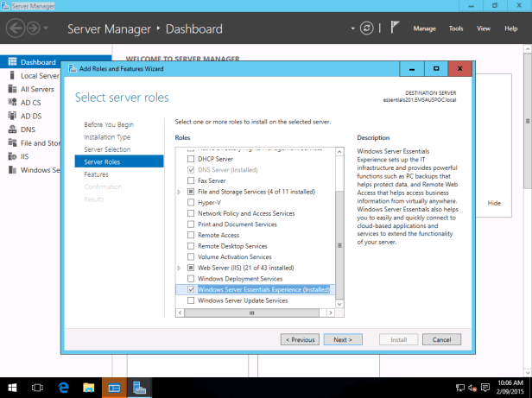Click the Task View taskbar icon
The image size is (532, 398).
click(x=39, y=388)
